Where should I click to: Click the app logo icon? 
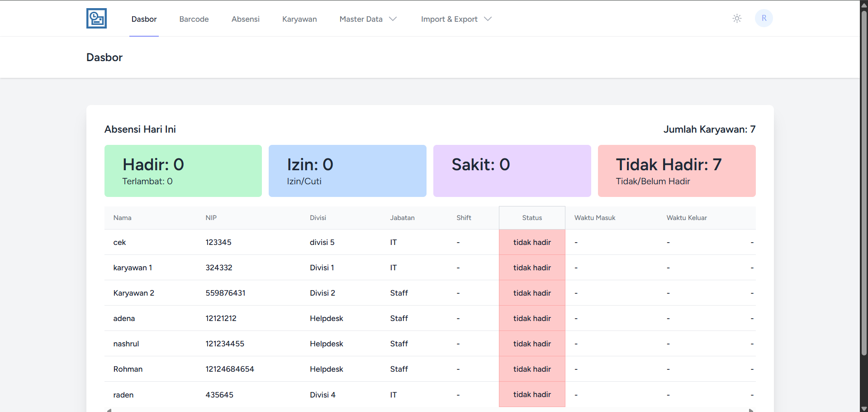point(96,19)
